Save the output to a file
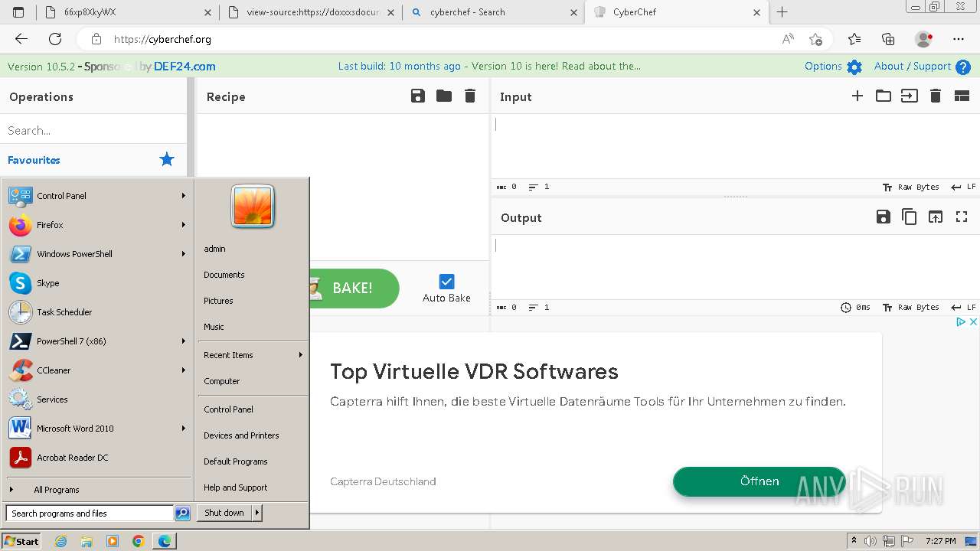 click(884, 217)
